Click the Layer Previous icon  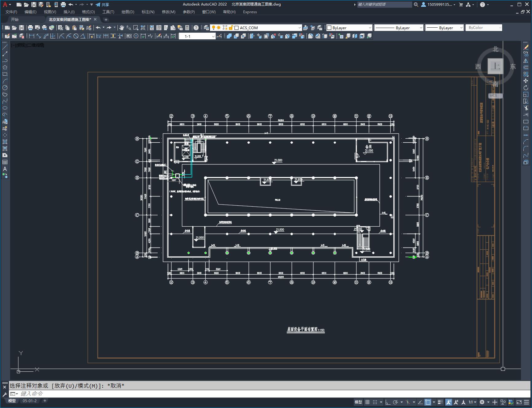(x=313, y=28)
